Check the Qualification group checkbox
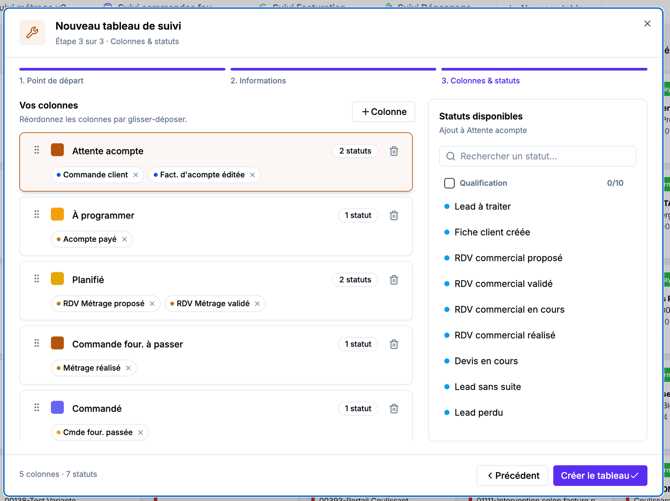670x501 pixels. pyautogui.click(x=449, y=183)
